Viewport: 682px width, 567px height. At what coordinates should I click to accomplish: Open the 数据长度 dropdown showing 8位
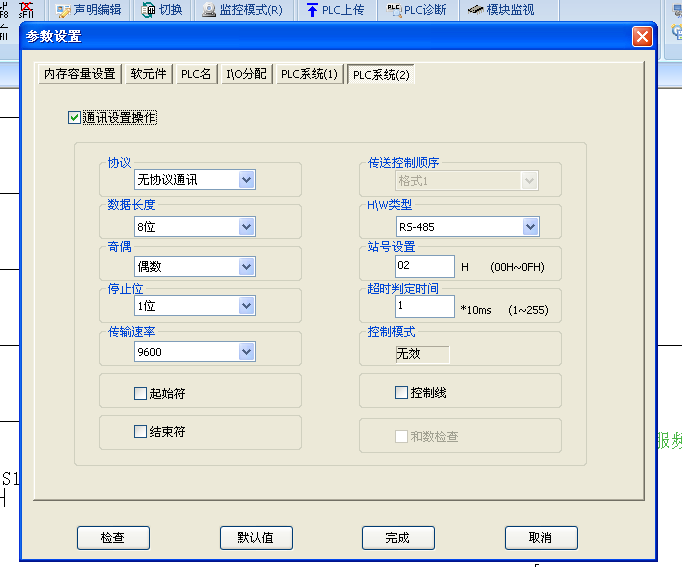click(x=246, y=227)
